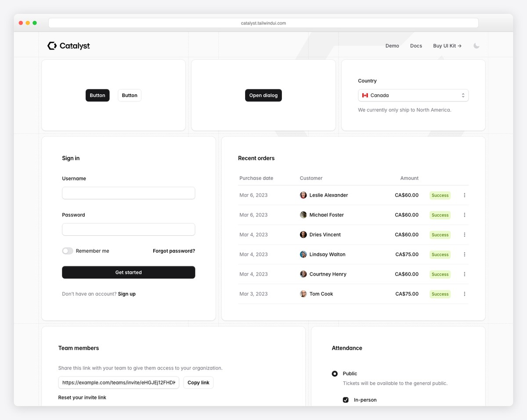This screenshot has height=420, width=527.
Task: Follow the Sign up link
Action: [x=126, y=294]
